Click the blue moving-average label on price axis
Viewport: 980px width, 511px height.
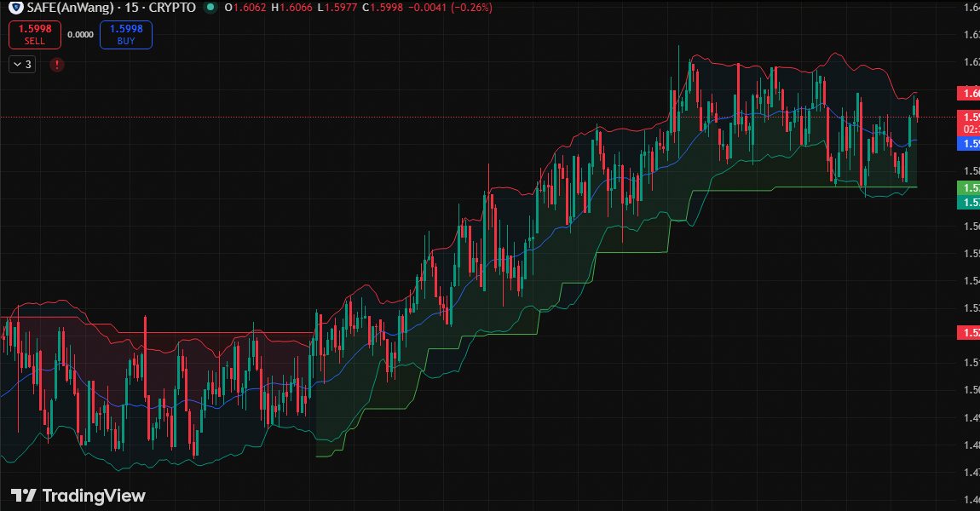[x=969, y=144]
